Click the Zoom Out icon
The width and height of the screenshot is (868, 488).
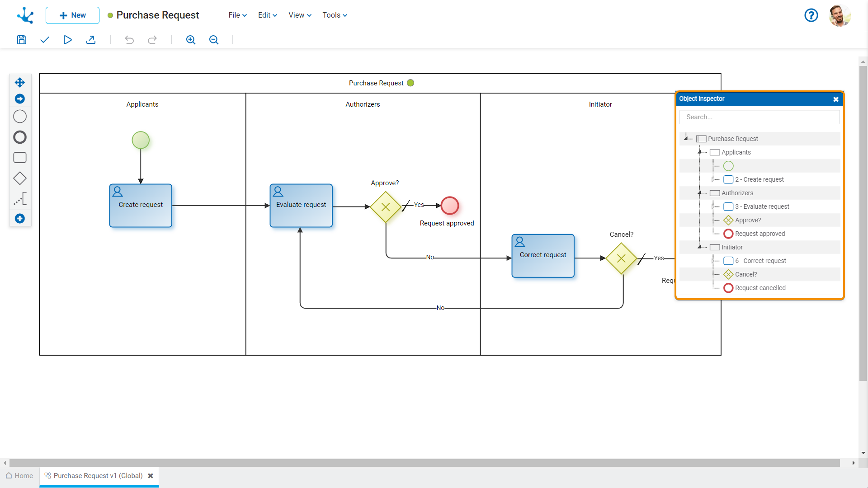click(213, 40)
